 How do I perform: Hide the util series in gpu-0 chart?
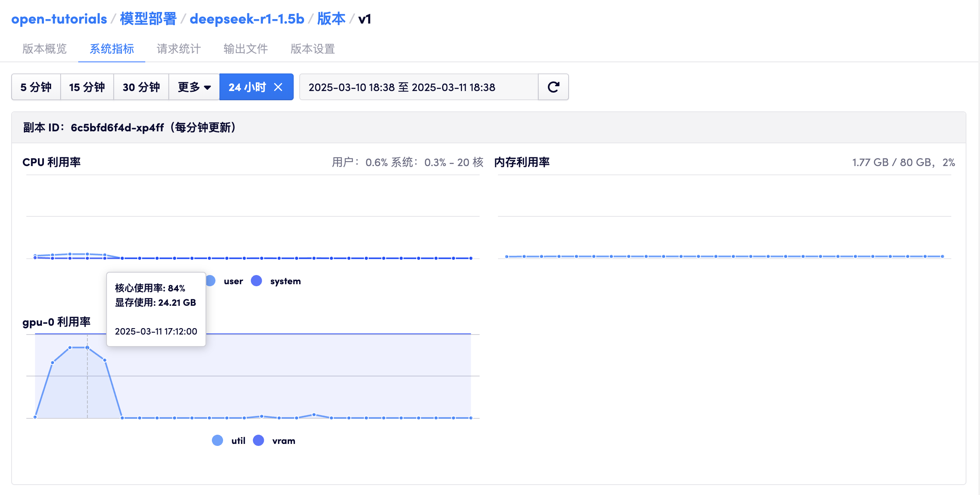[x=217, y=440]
